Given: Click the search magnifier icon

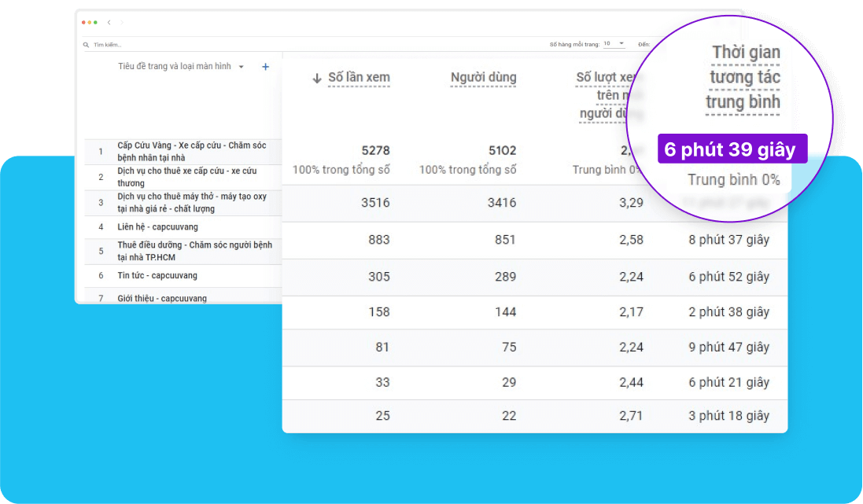Looking at the screenshot, I should click(x=86, y=45).
